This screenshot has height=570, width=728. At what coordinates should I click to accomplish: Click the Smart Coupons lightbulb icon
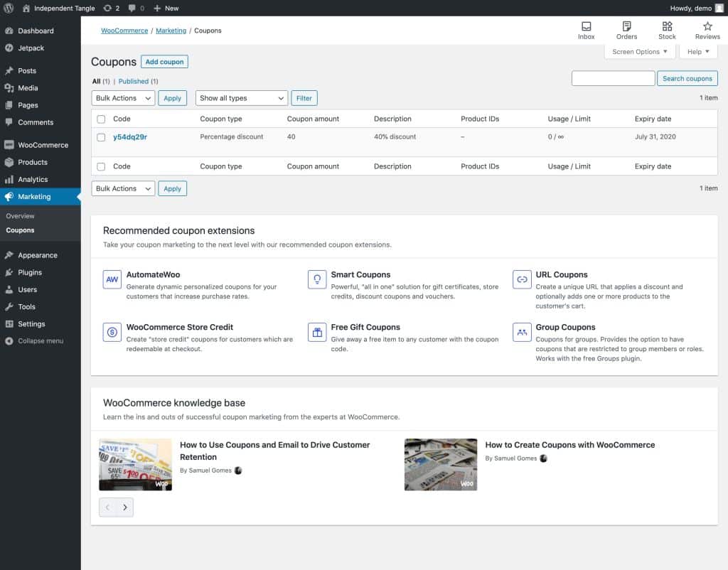pyautogui.click(x=317, y=279)
